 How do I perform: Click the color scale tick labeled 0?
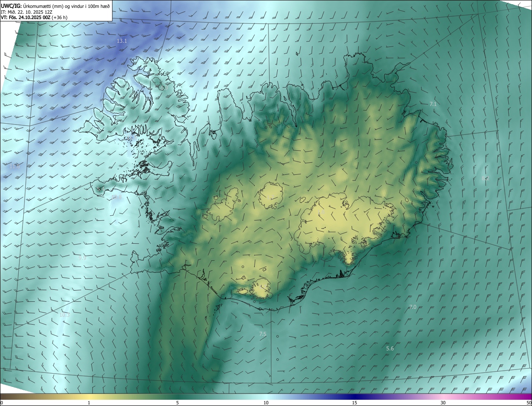tap(1, 403)
